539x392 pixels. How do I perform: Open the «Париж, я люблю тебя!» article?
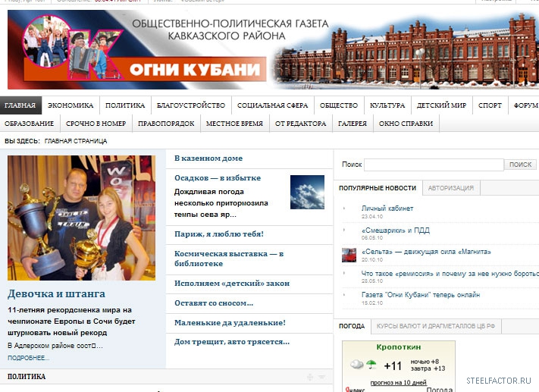[219, 234]
